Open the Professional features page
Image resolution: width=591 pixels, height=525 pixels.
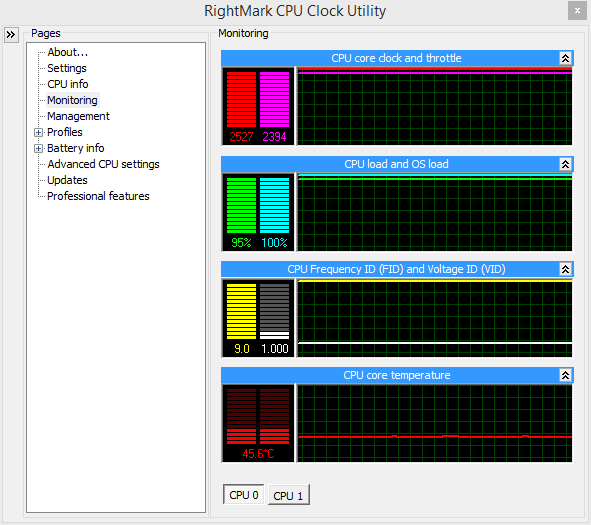tap(98, 196)
